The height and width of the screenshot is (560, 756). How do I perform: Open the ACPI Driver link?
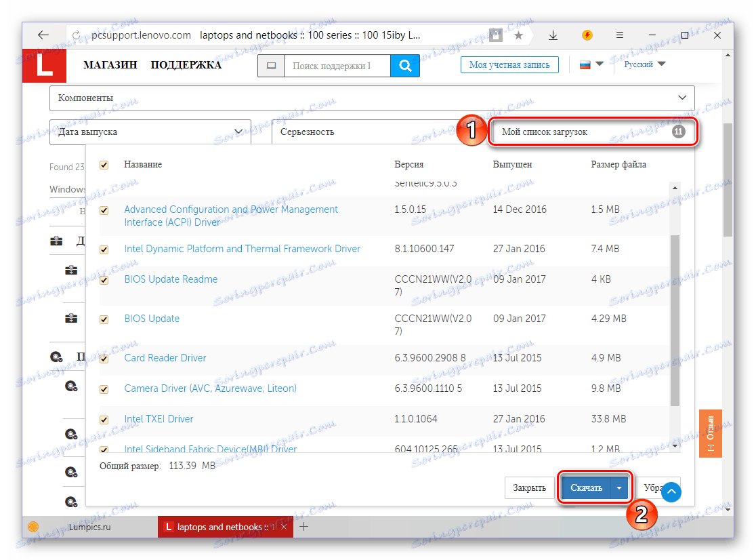(231, 216)
